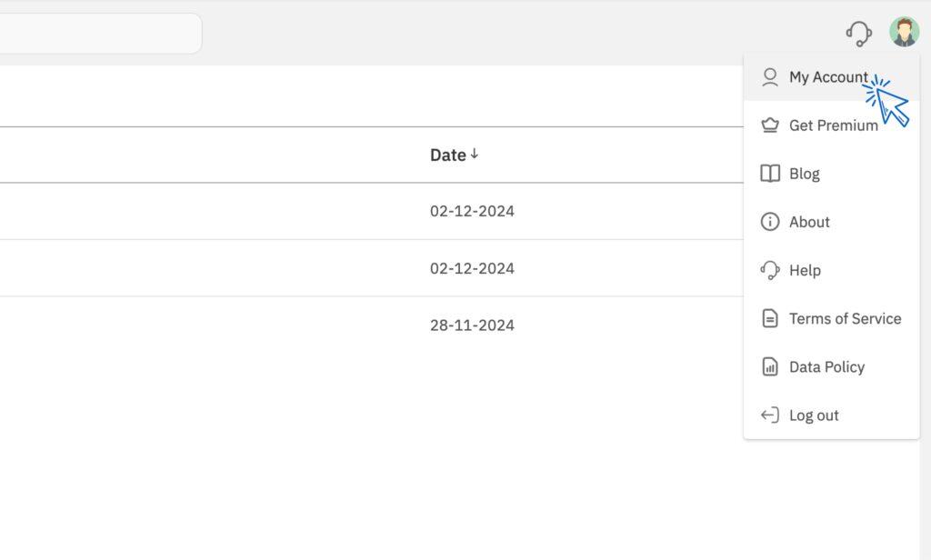Open Terms of Service text link

(845, 318)
